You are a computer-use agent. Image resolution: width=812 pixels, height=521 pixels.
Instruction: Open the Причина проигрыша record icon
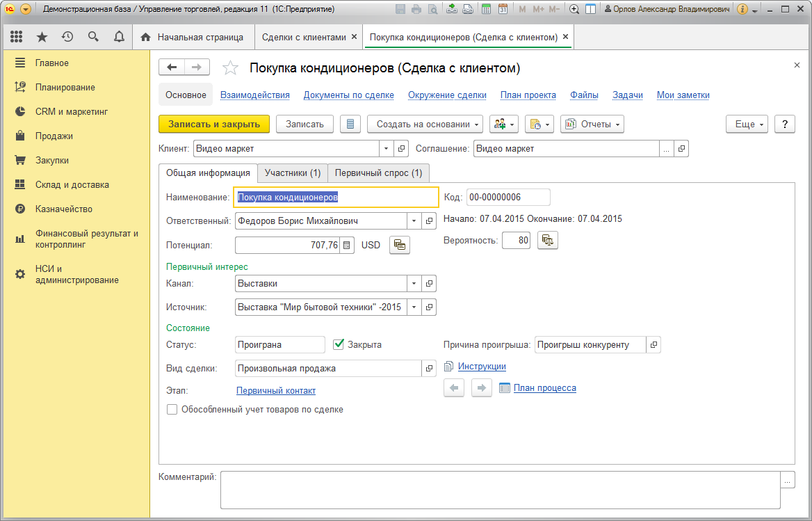click(x=653, y=345)
